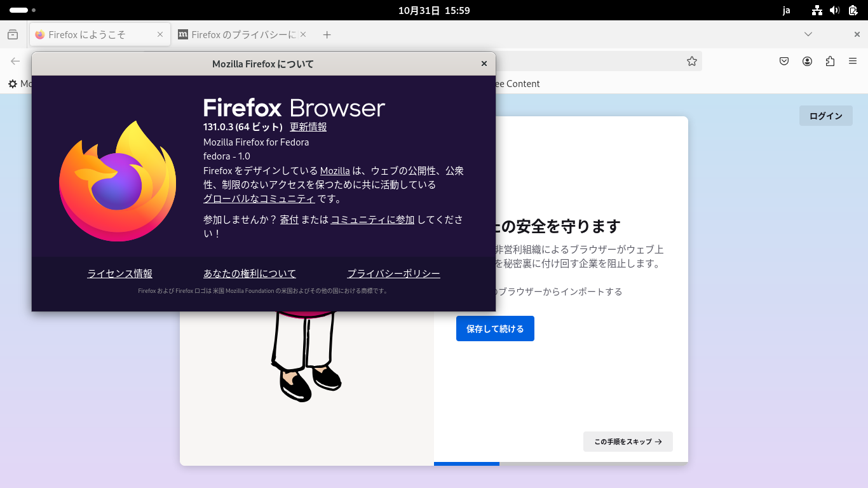
Task: Close the Mozilla Firefox about dialog
Action: tap(484, 64)
